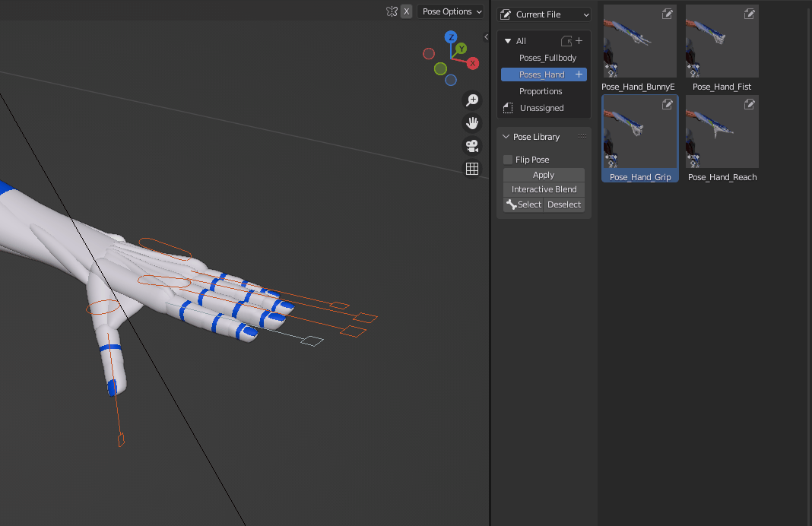Select the Proportions catalog
Image resolution: width=812 pixels, height=526 pixels.
541,91
